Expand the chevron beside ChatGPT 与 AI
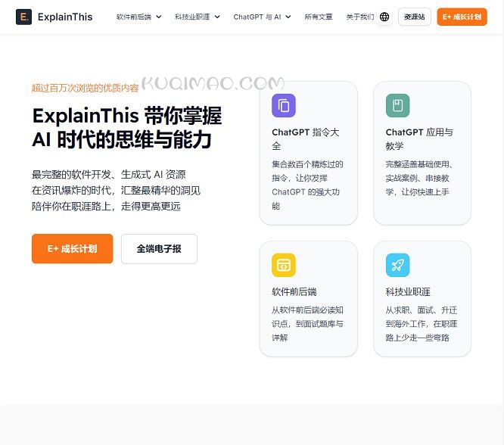 pos(288,17)
